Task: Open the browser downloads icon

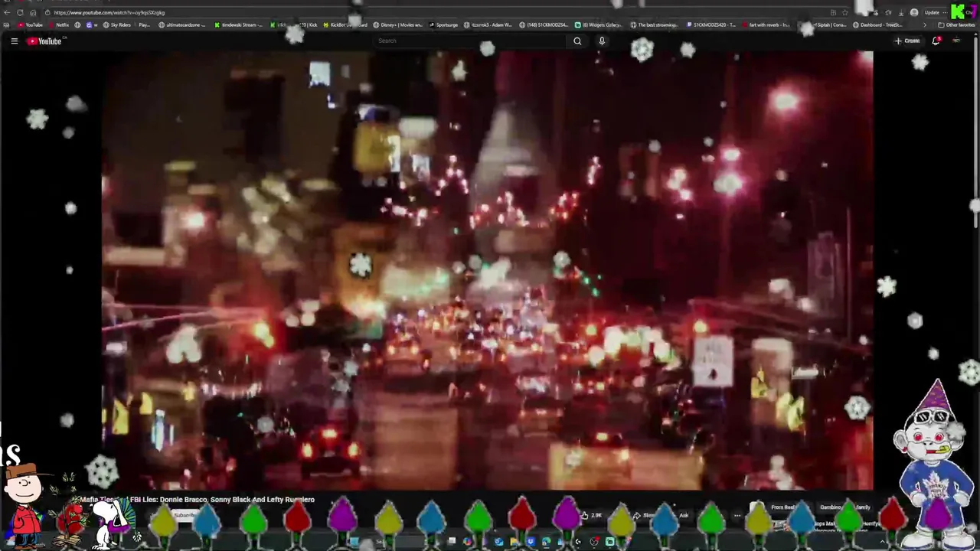Action: click(901, 12)
